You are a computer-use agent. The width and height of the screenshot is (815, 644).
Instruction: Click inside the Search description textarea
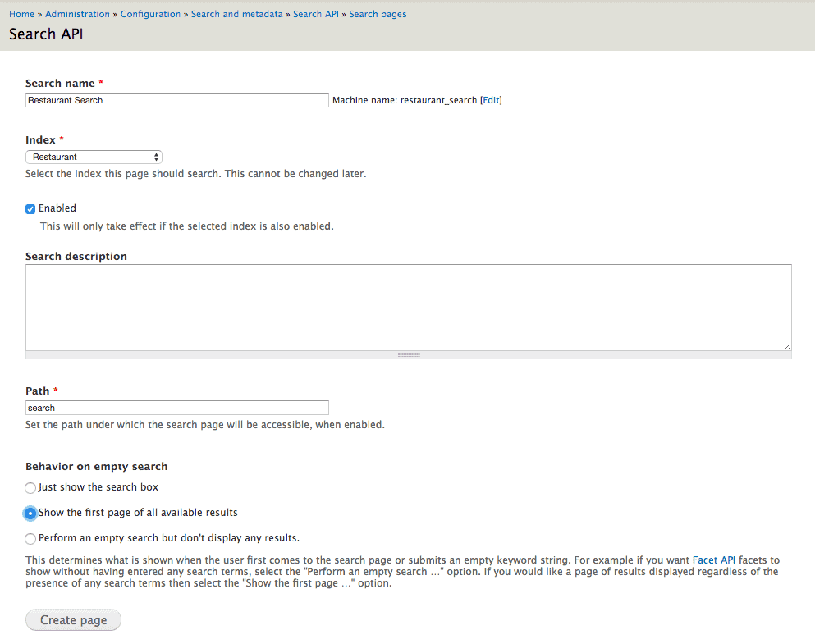click(x=409, y=308)
